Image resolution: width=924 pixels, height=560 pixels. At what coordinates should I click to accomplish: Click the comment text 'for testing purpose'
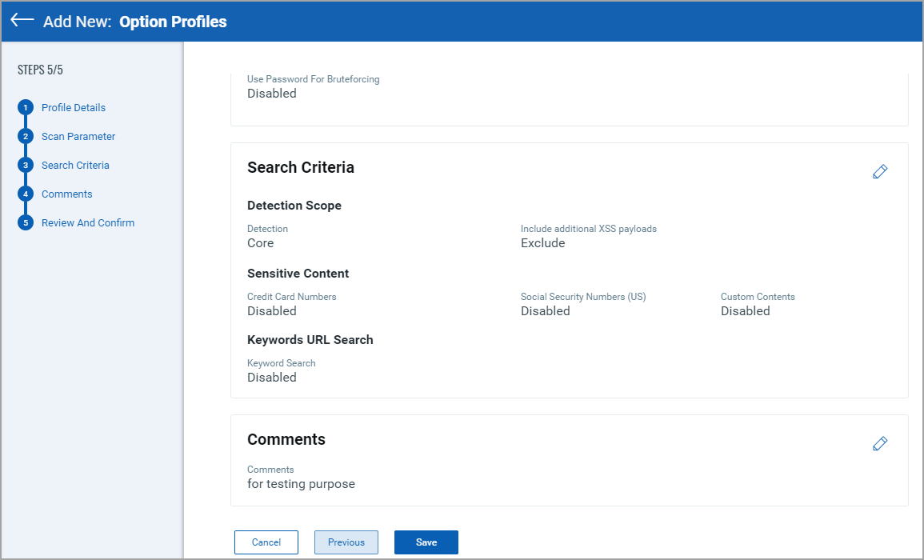tap(301, 483)
